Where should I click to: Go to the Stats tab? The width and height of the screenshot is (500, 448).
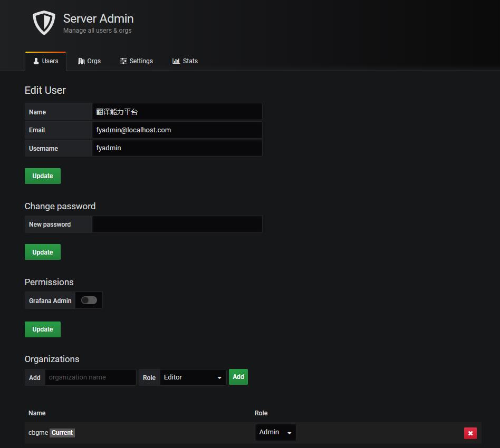pyautogui.click(x=185, y=61)
